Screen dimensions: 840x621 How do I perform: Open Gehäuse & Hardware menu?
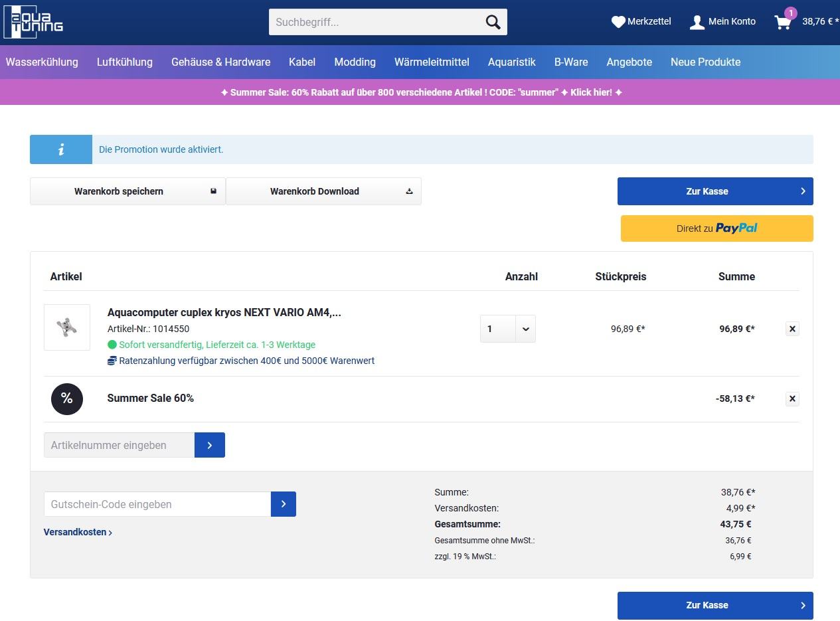tap(220, 62)
